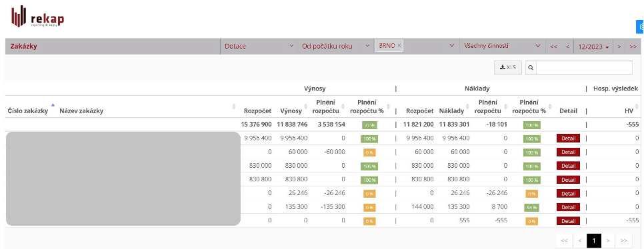The image size is (644, 249).
Task: Click the Zakázky section title
Action: coord(24,47)
